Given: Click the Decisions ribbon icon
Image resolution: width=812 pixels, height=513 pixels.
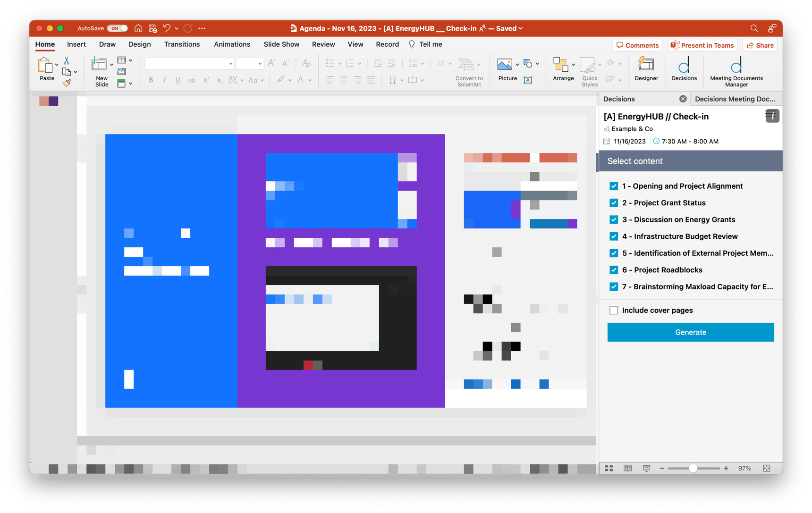Looking at the screenshot, I should pyautogui.click(x=684, y=70).
